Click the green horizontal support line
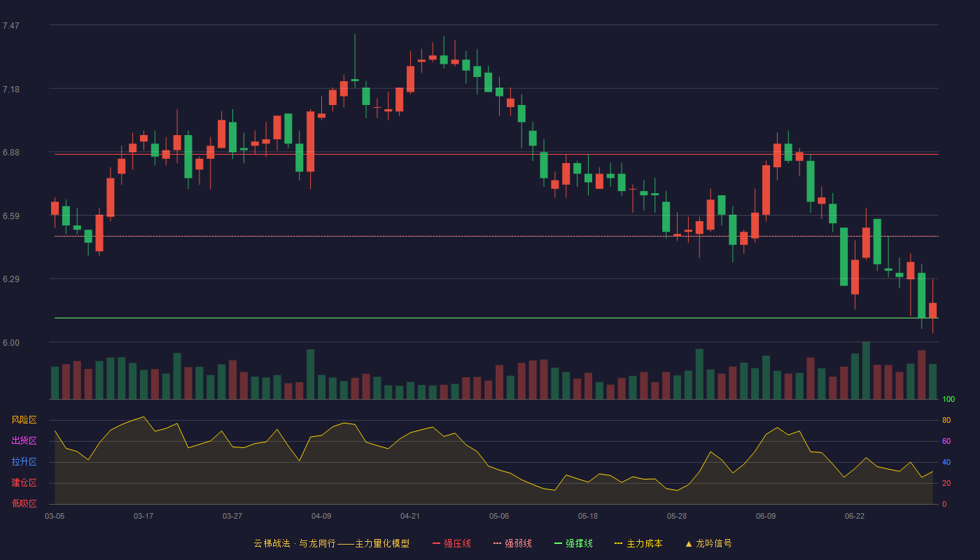This screenshot has height=560, width=980. pyautogui.click(x=496, y=318)
